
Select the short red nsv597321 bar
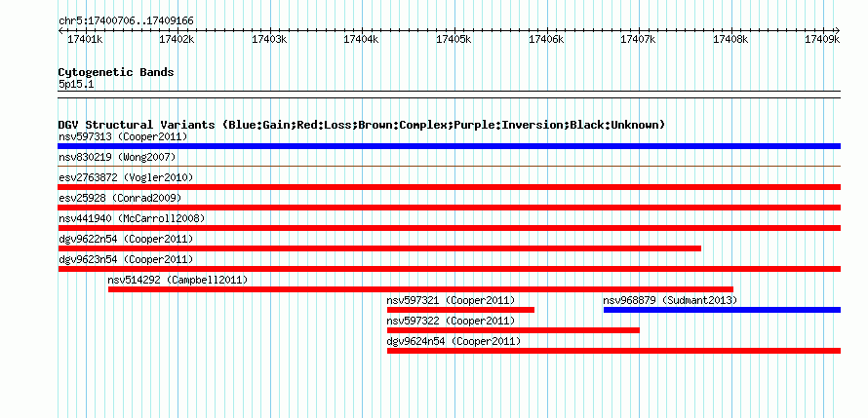tap(460, 310)
